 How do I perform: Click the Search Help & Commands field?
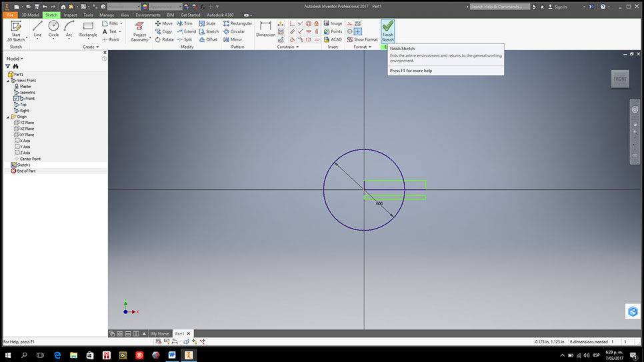(x=499, y=7)
